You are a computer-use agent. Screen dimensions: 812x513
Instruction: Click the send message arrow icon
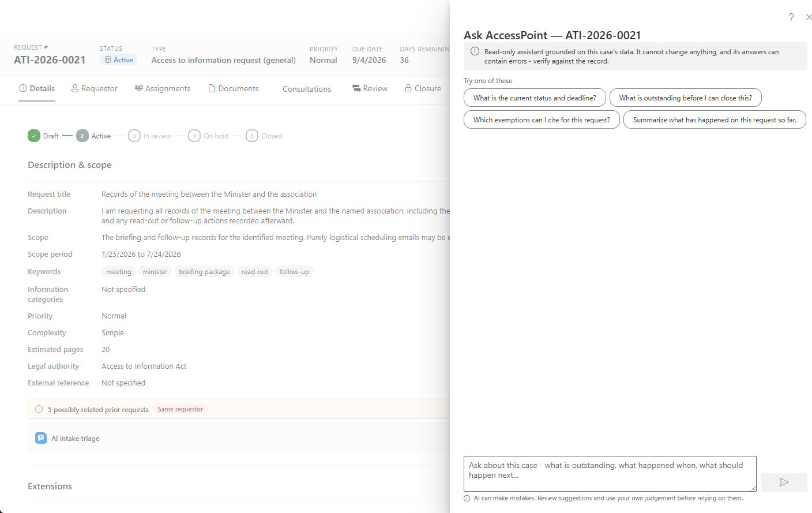pos(784,482)
